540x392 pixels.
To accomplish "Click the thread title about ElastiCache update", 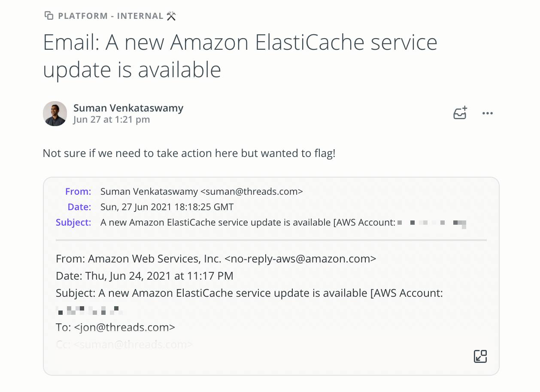I will [240, 56].
